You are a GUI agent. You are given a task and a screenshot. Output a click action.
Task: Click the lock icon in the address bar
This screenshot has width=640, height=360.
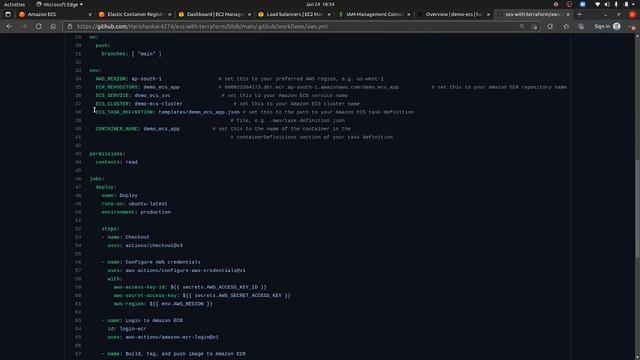pyautogui.click(x=70, y=27)
